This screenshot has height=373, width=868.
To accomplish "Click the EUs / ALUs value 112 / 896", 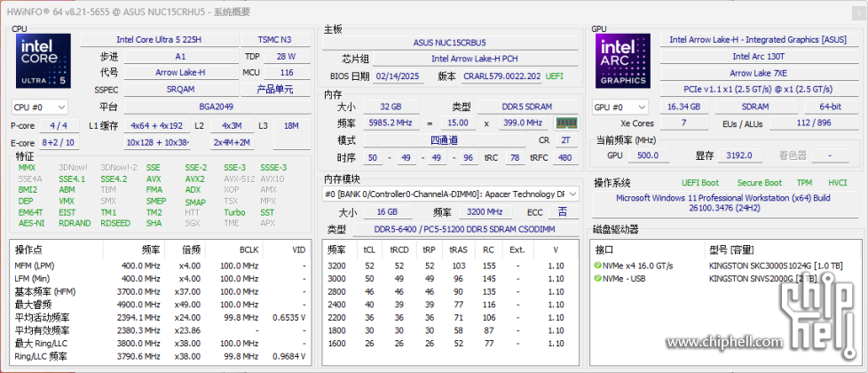I will (814, 123).
